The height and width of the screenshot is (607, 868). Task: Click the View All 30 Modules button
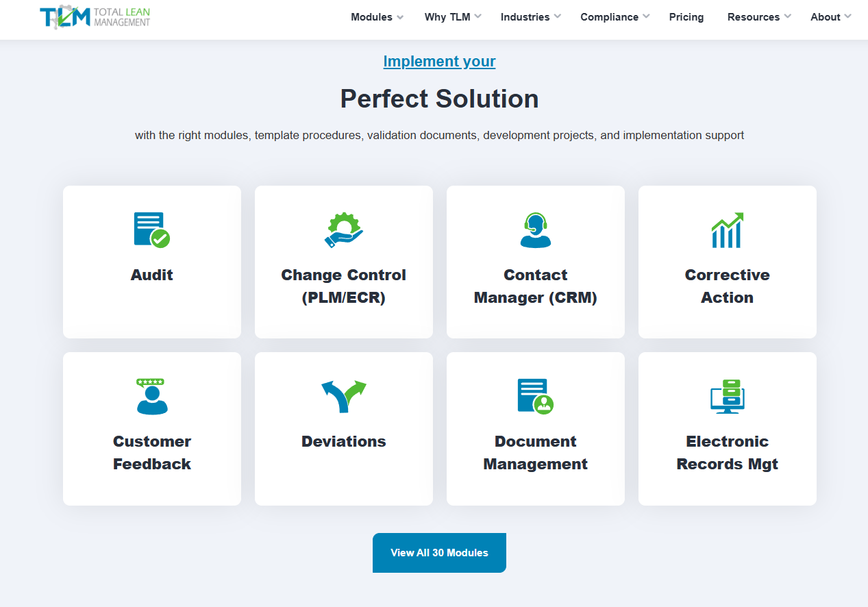[x=439, y=553]
